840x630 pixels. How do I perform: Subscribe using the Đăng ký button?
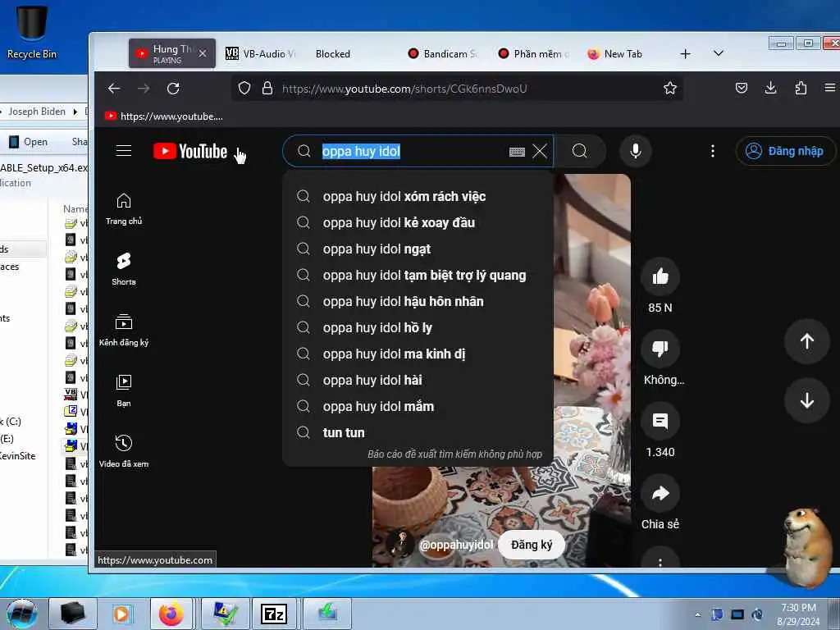(x=532, y=545)
